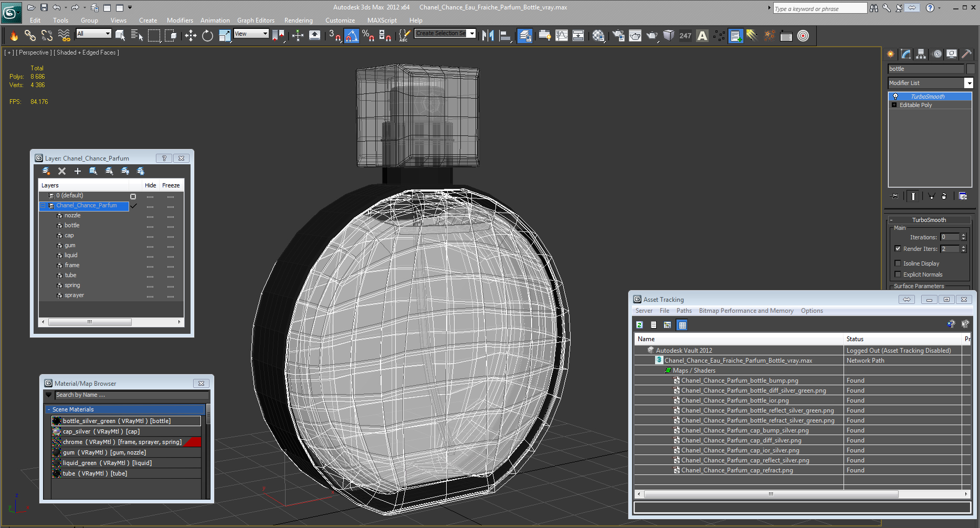Viewport: 980px width, 528px height.
Task: Switch to the Create command panel
Action: [x=891, y=54]
